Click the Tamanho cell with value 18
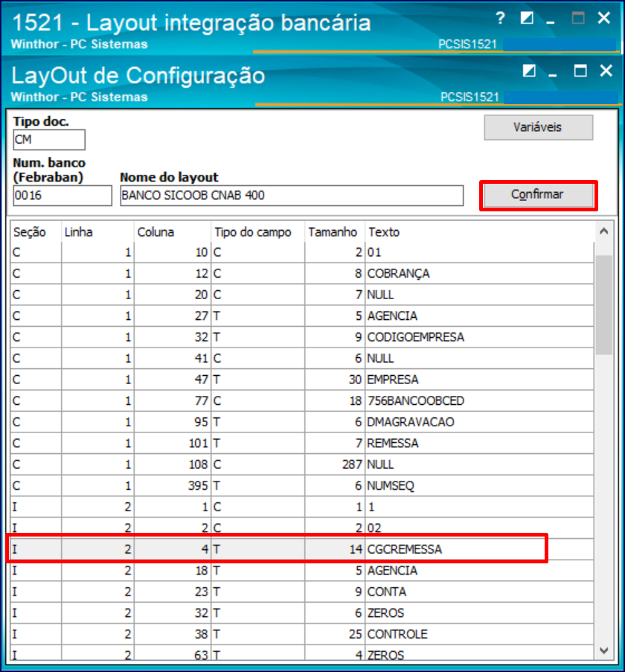This screenshot has height=672, width=625. 335,400
